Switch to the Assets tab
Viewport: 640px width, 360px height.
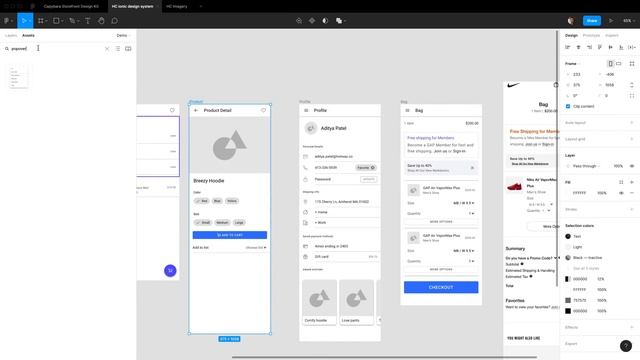point(28,36)
